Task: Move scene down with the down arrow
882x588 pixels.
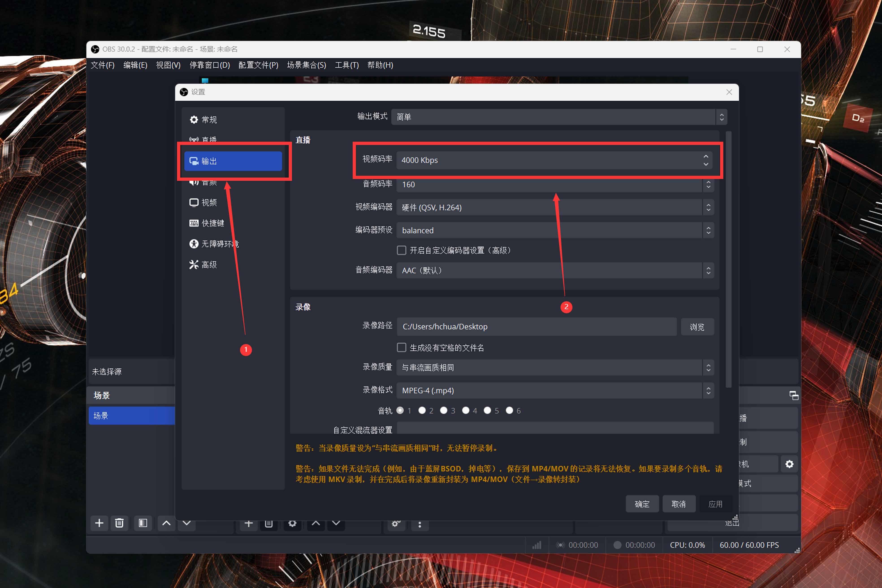Action: click(x=186, y=523)
